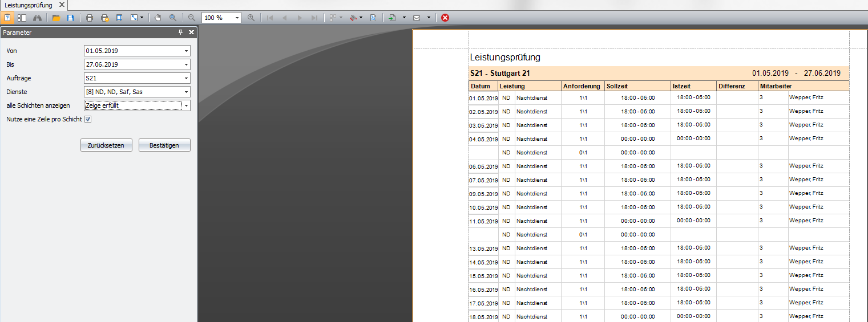Zoom in with plus magnifier
868x322 pixels.
(x=251, y=18)
